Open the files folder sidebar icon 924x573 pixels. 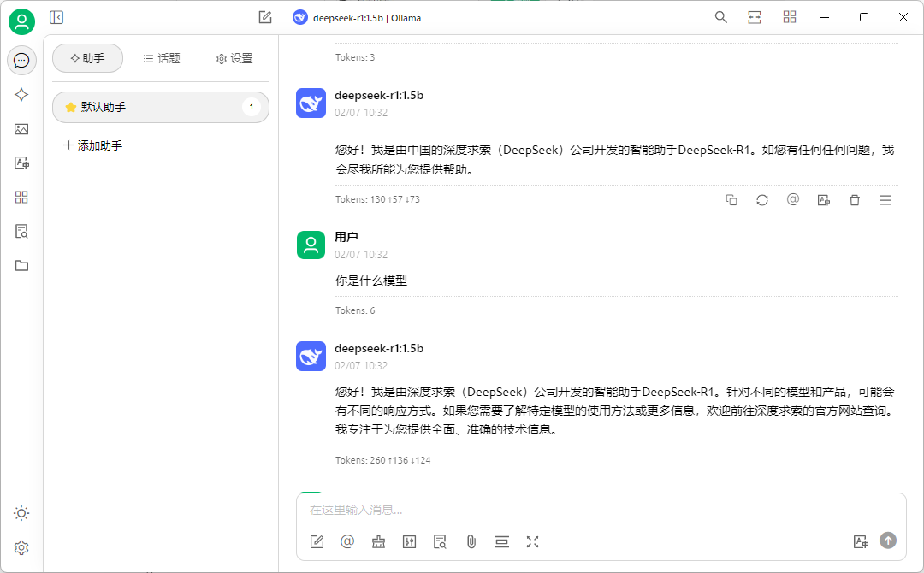pyautogui.click(x=21, y=266)
